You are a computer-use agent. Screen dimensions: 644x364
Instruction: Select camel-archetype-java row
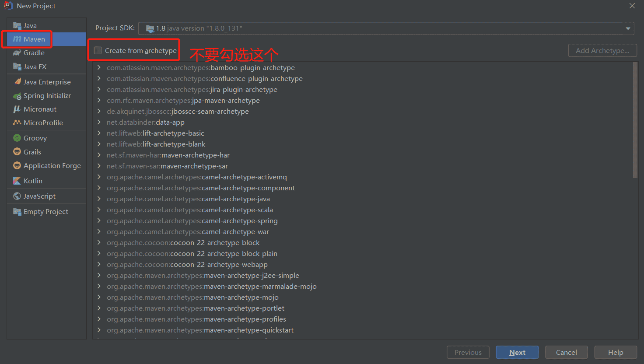363,199
